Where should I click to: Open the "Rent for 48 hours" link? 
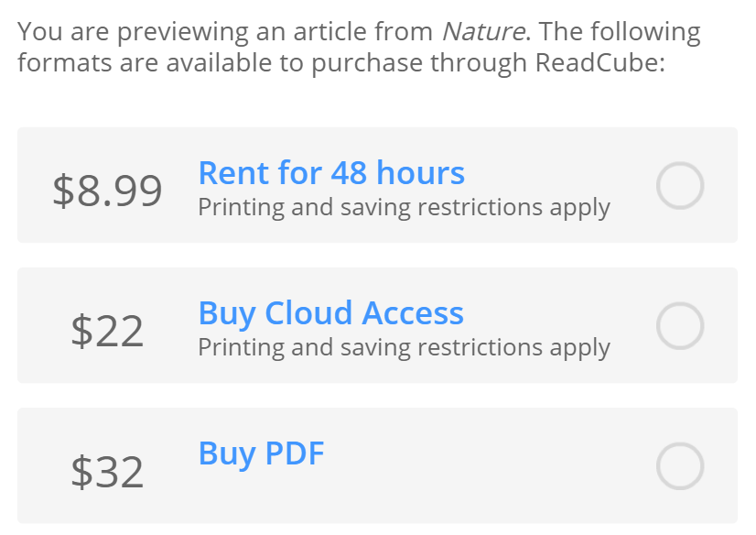[x=331, y=173]
